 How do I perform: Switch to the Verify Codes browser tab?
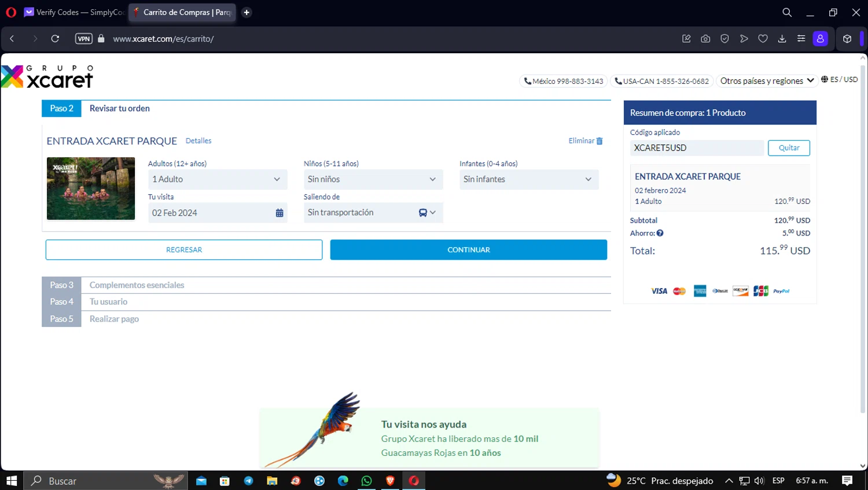(74, 12)
